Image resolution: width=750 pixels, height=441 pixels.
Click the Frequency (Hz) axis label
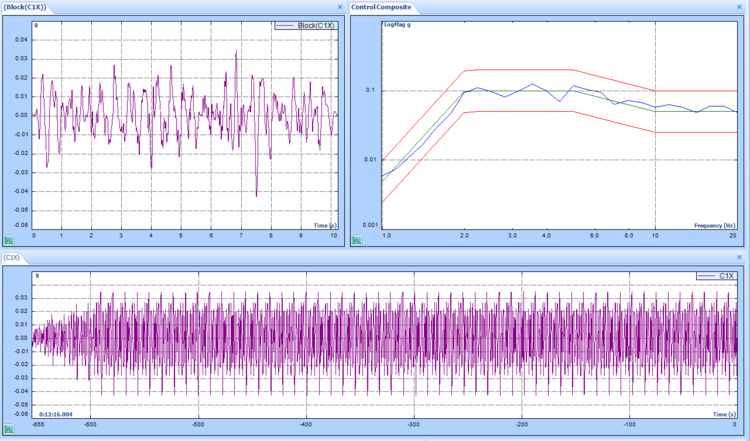715,226
